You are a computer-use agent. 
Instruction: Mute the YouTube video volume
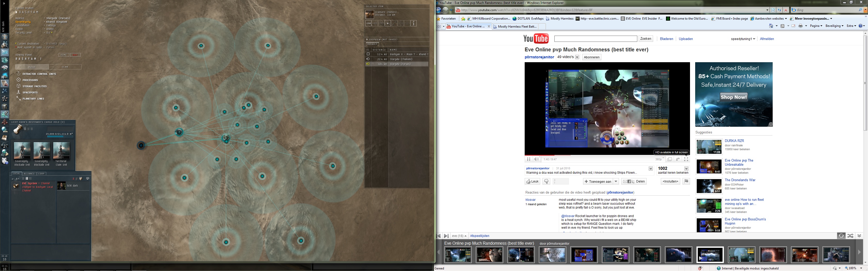point(536,159)
